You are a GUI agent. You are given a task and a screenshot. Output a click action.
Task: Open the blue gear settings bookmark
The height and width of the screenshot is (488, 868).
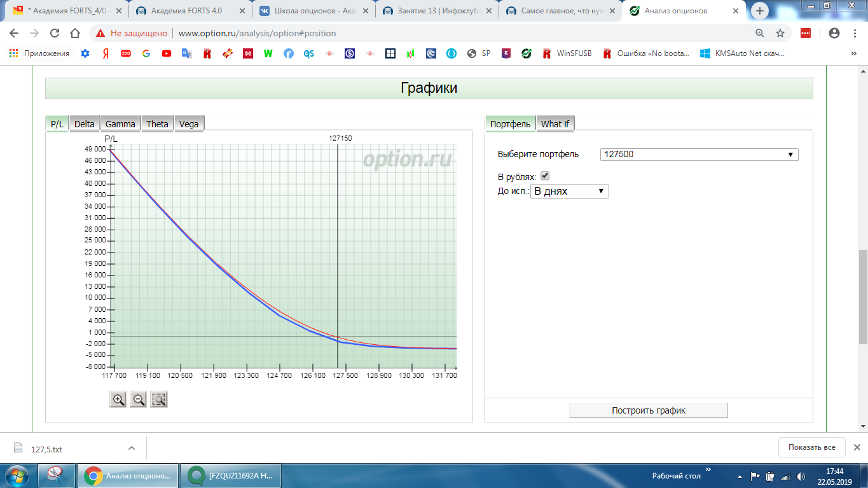point(85,53)
